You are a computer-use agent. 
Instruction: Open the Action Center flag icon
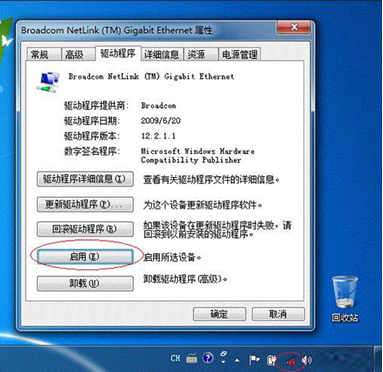pyautogui.click(x=254, y=360)
